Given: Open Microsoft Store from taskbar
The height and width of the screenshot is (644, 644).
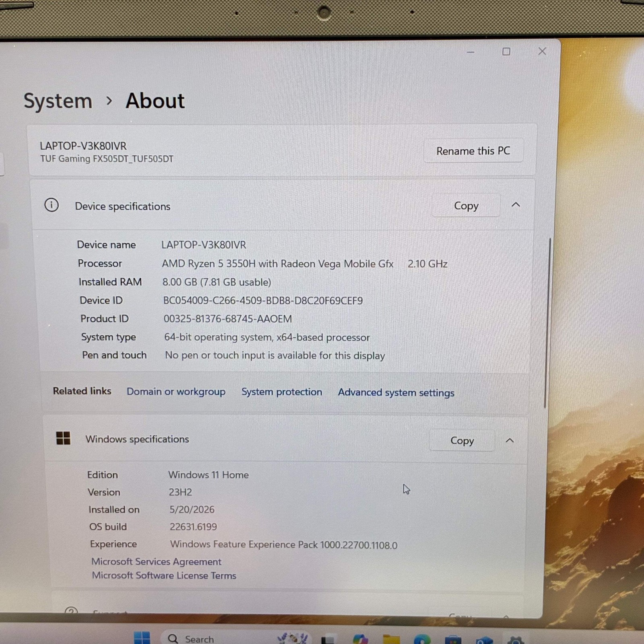Looking at the screenshot, I should (453, 639).
